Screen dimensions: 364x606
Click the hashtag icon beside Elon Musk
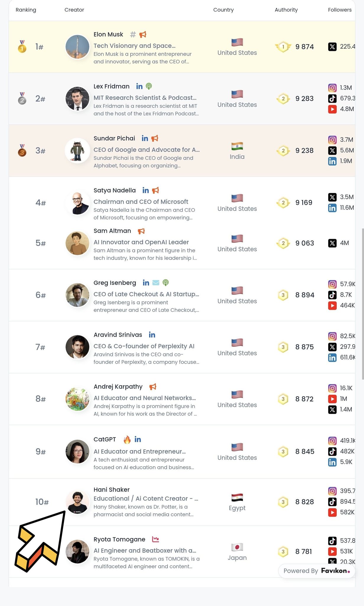tap(133, 35)
